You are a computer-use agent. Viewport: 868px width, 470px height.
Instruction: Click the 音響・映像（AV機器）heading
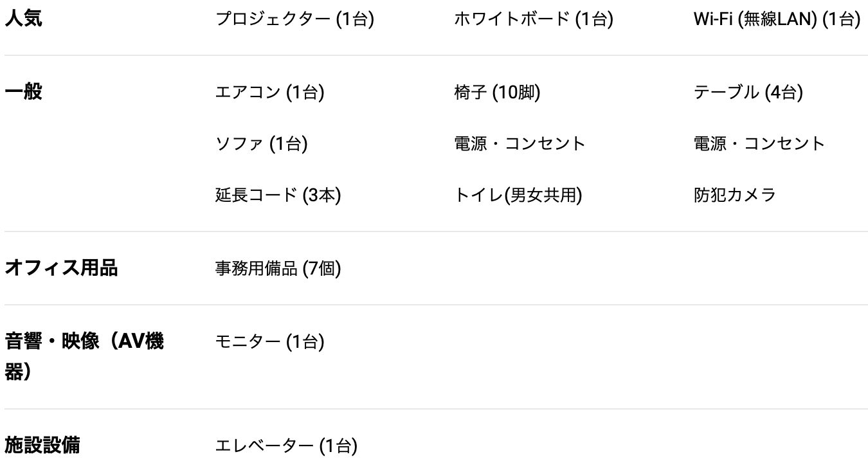[x=84, y=357]
